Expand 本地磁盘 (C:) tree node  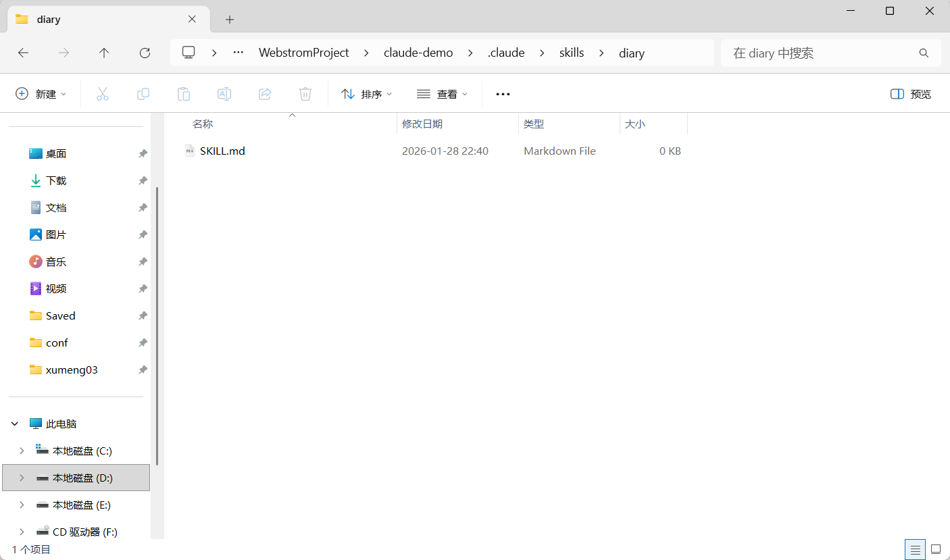[22, 451]
